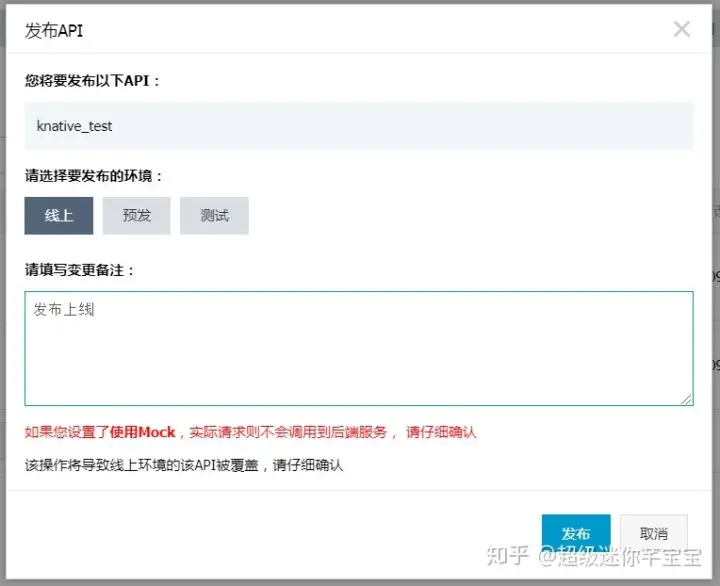The height and width of the screenshot is (586, 720).
Task: Click the 请选择要发布的环境 label
Action: (93, 176)
